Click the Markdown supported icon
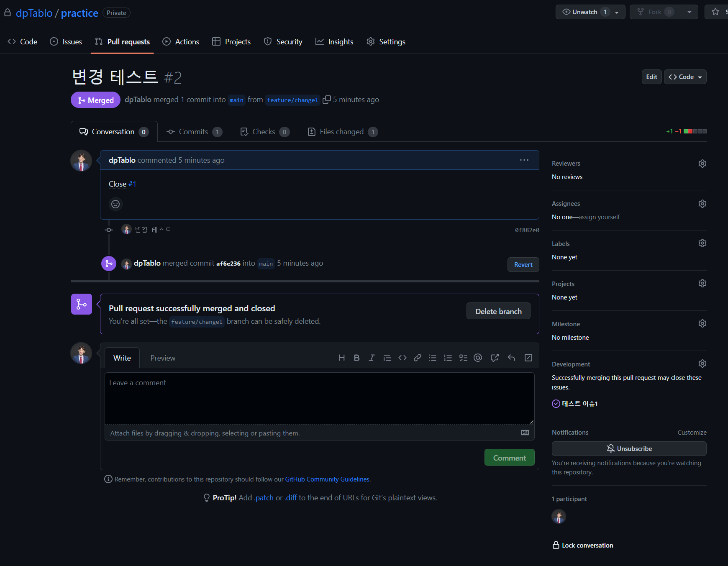728x566 pixels. tap(525, 433)
